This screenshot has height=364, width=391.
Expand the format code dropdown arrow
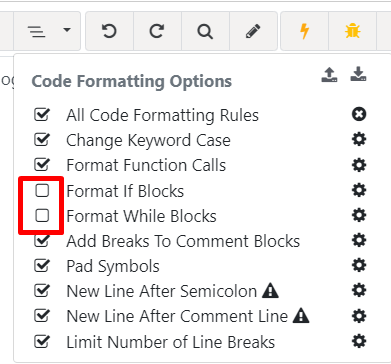(67, 30)
